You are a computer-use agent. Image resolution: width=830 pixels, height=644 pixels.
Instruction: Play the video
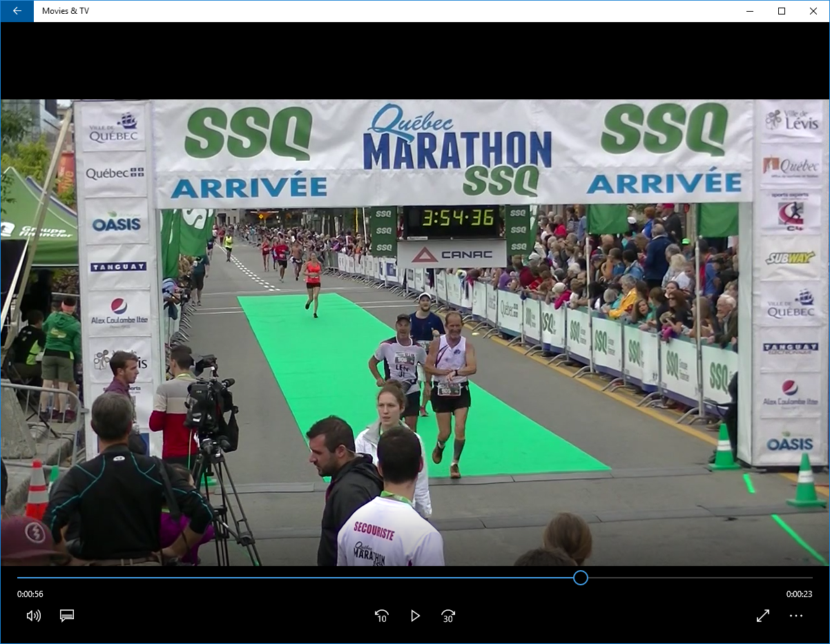(415, 616)
